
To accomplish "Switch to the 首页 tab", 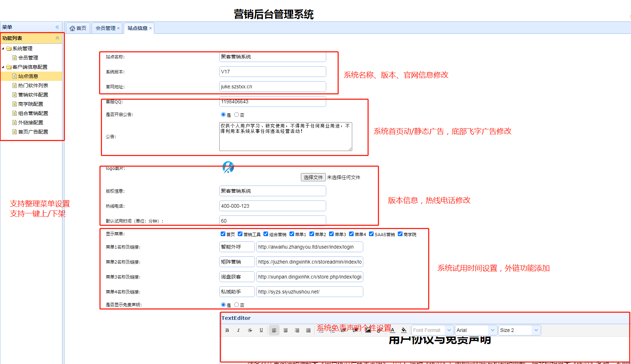I will pyautogui.click(x=78, y=28).
